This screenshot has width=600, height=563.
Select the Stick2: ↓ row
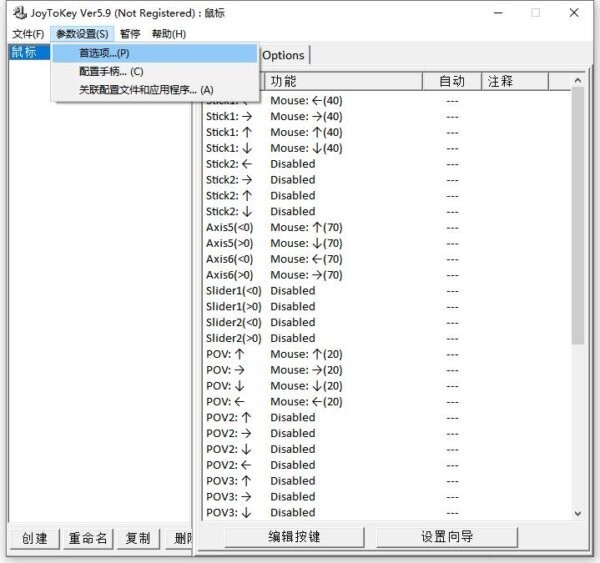point(386,212)
